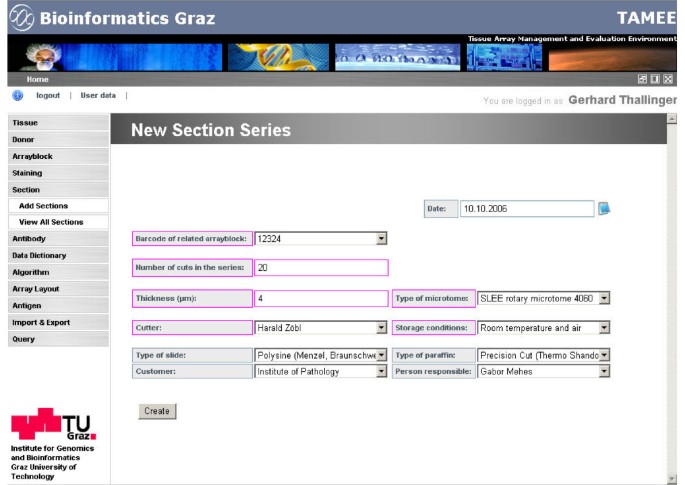The width and height of the screenshot is (685, 485).
Task: Open the User data link
Action: click(x=98, y=95)
